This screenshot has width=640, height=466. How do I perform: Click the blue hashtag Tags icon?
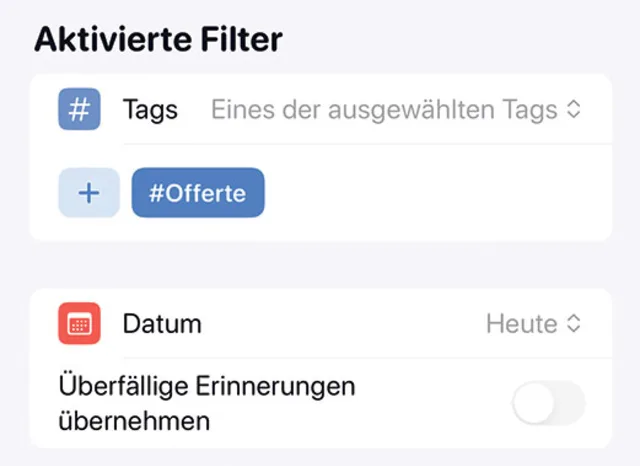pyautogui.click(x=79, y=109)
